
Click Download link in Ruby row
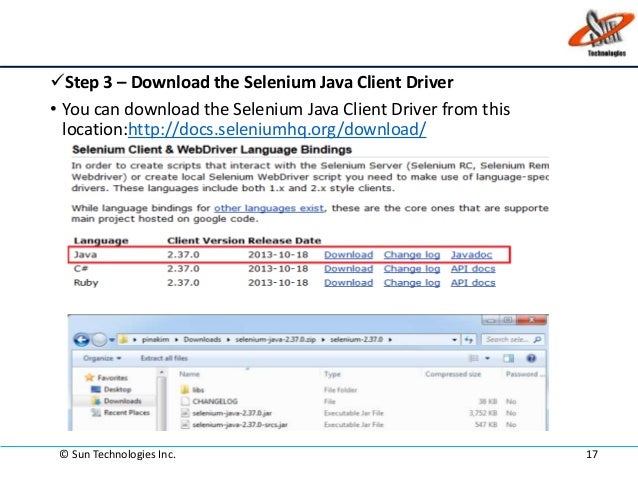[x=348, y=282]
